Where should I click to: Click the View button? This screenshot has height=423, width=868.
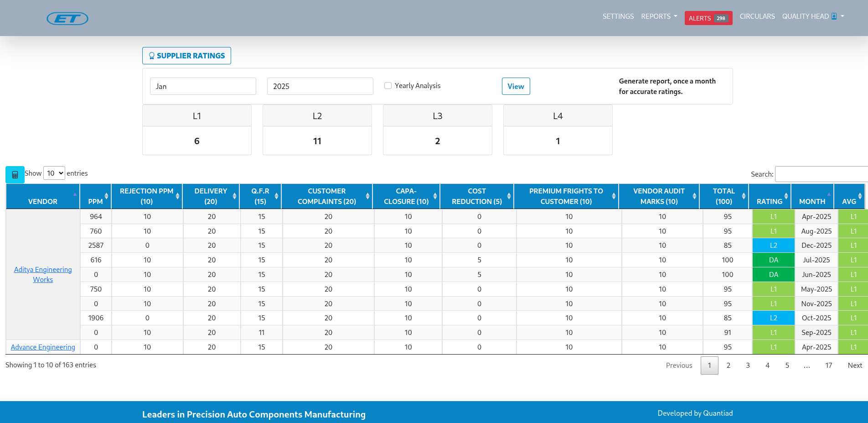516,86
